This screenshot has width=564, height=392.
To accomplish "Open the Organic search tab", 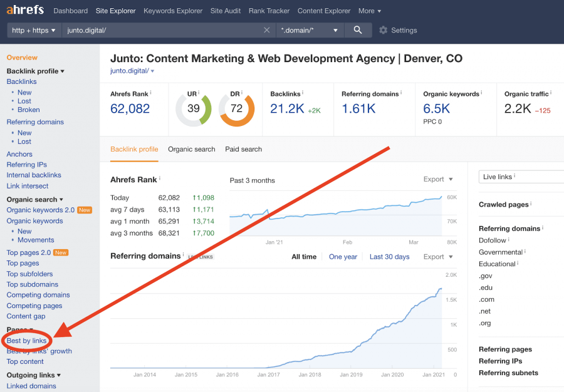I will click(x=191, y=149).
